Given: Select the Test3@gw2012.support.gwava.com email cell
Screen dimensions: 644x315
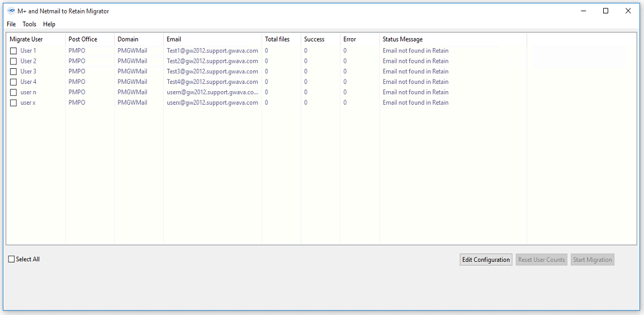Looking at the screenshot, I should 212,71.
